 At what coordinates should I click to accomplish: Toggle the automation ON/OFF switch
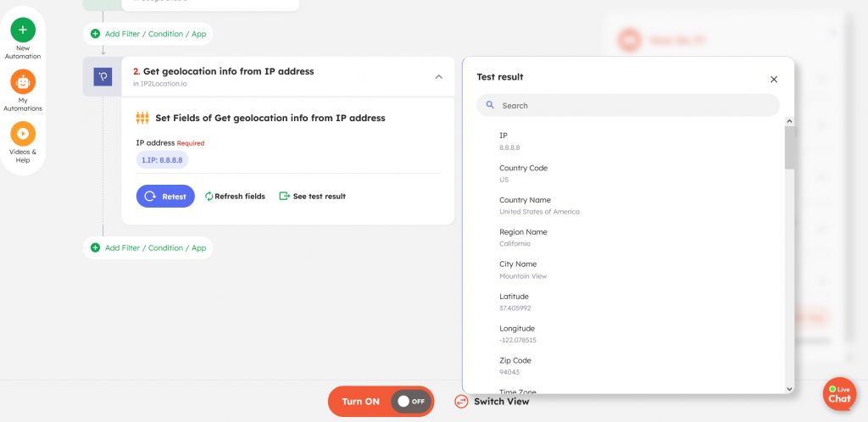tap(411, 402)
